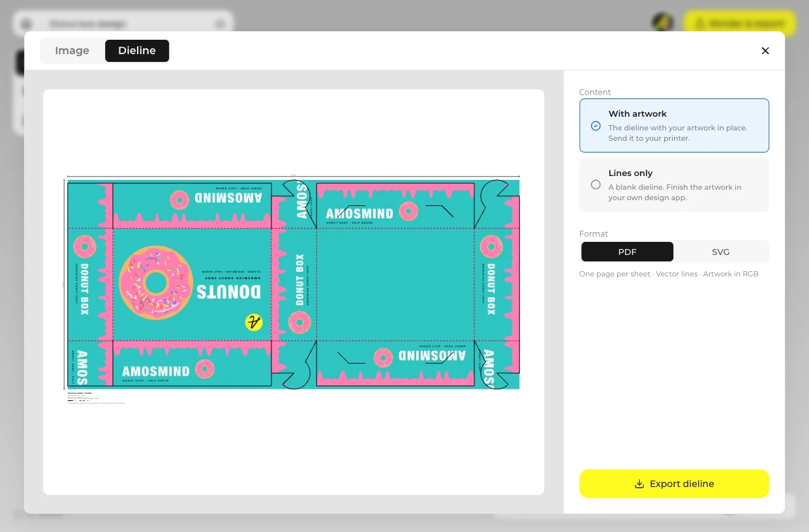Image resolution: width=809 pixels, height=532 pixels.
Task: Choose the With artwork content option
Action: pyautogui.click(x=674, y=125)
